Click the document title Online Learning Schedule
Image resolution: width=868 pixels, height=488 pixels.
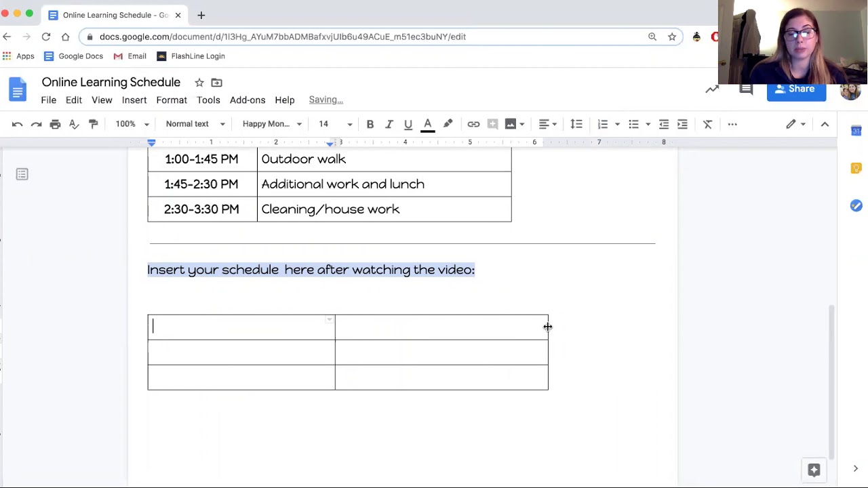(111, 82)
